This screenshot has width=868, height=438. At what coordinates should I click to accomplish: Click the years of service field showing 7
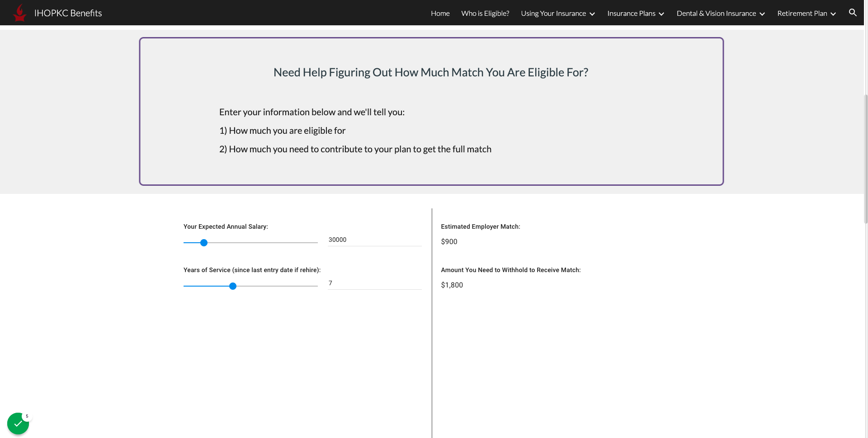[x=375, y=283]
